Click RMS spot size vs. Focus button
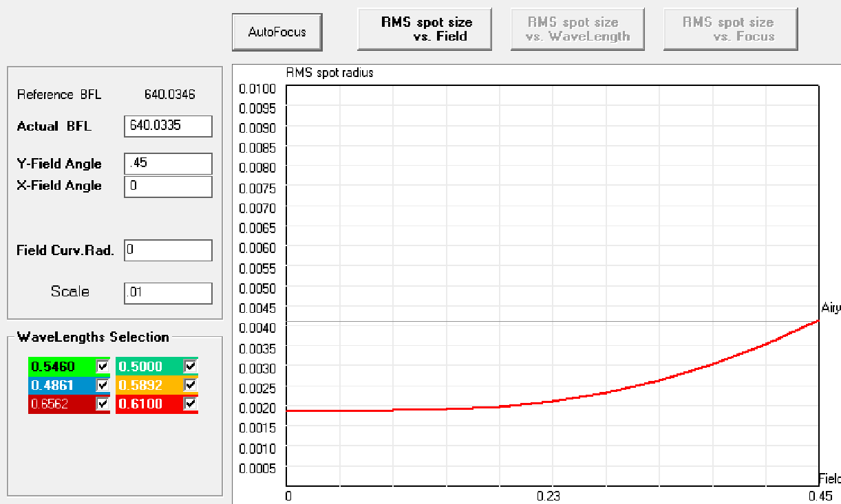841x504 pixels. (730, 30)
